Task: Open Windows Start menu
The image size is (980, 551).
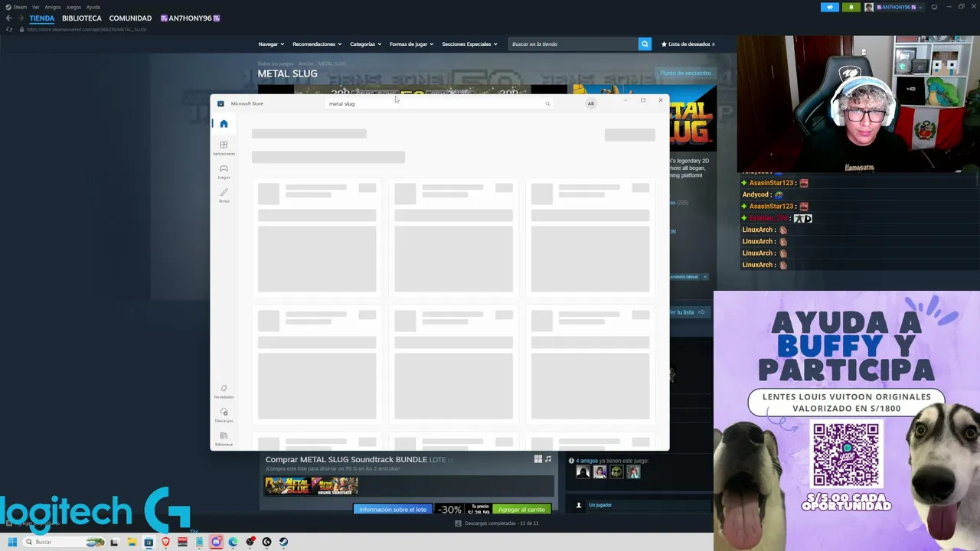Action: tap(12, 542)
